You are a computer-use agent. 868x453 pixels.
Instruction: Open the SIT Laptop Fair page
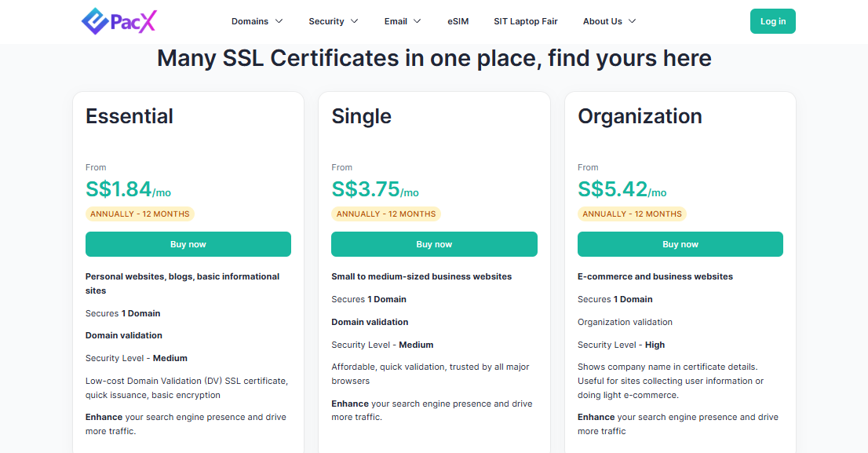pyautogui.click(x=525, y=21)
